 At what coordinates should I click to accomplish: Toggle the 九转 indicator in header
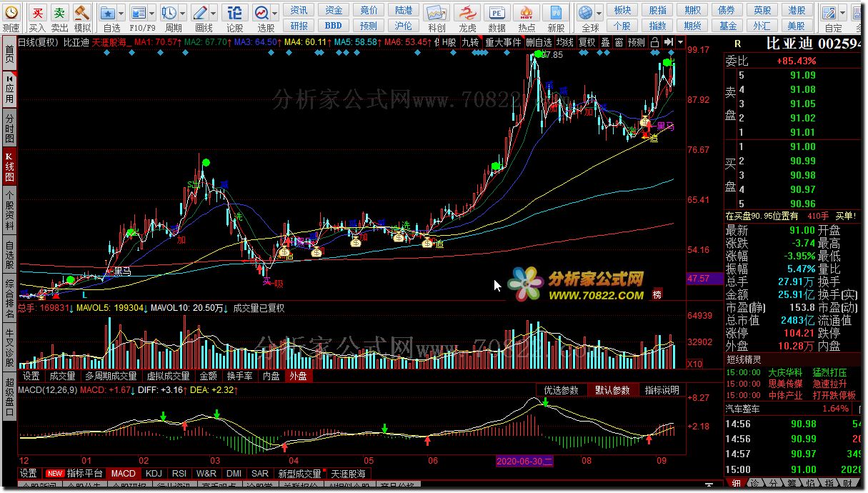click(x=470, y=43)
